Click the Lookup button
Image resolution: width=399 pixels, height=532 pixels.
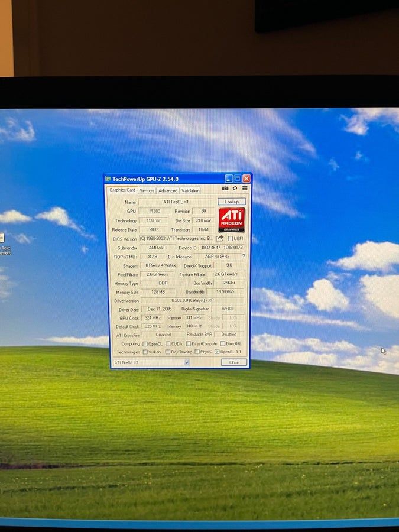coord(231,202)
